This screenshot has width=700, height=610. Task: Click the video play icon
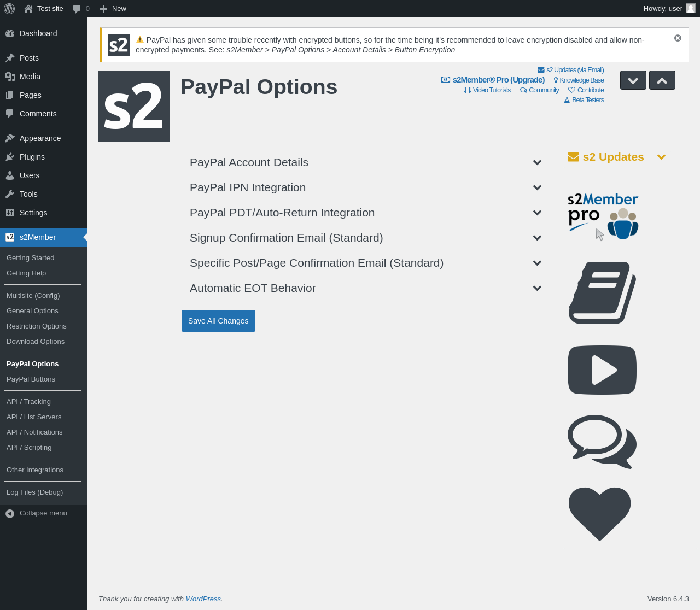pyautogui.click(x=602, y=370)
